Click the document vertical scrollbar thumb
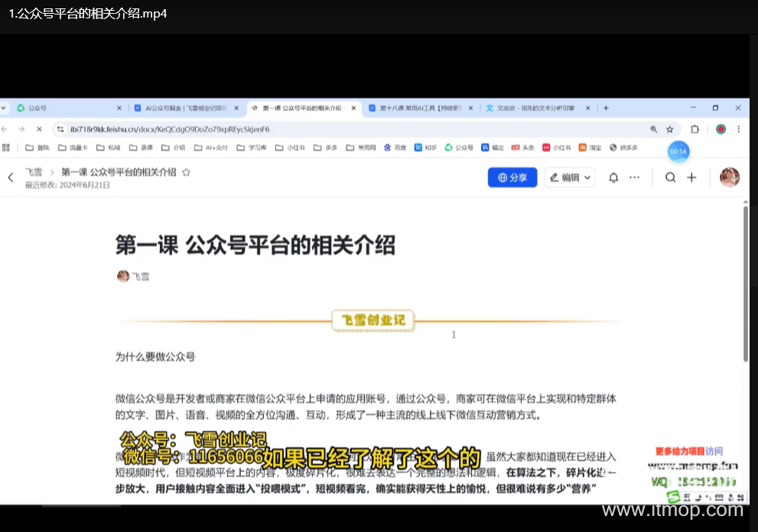The height and width of the screenshot is (532, 758). point(746,283)
